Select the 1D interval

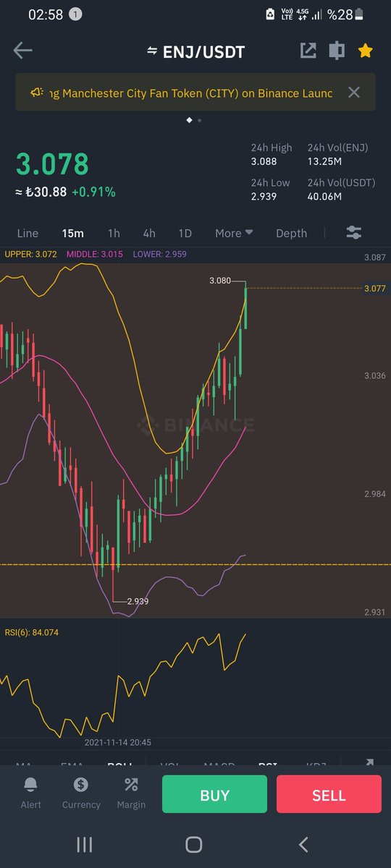click(185, 233)
